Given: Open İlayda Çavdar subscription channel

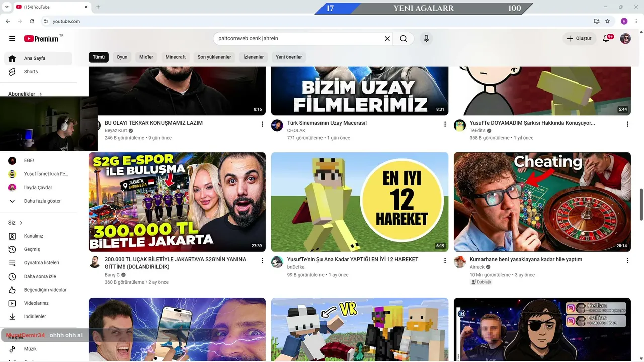Looking at the screenshot, I should 38,188.
